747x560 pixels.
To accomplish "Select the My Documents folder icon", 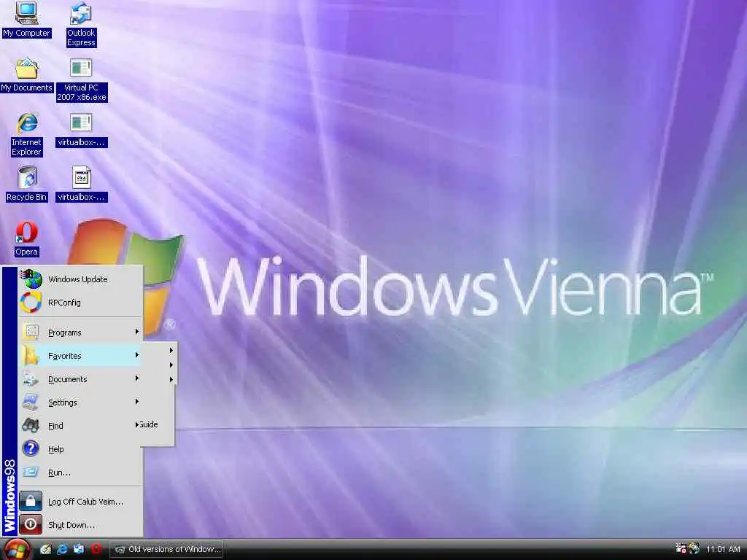I will 26,75.
